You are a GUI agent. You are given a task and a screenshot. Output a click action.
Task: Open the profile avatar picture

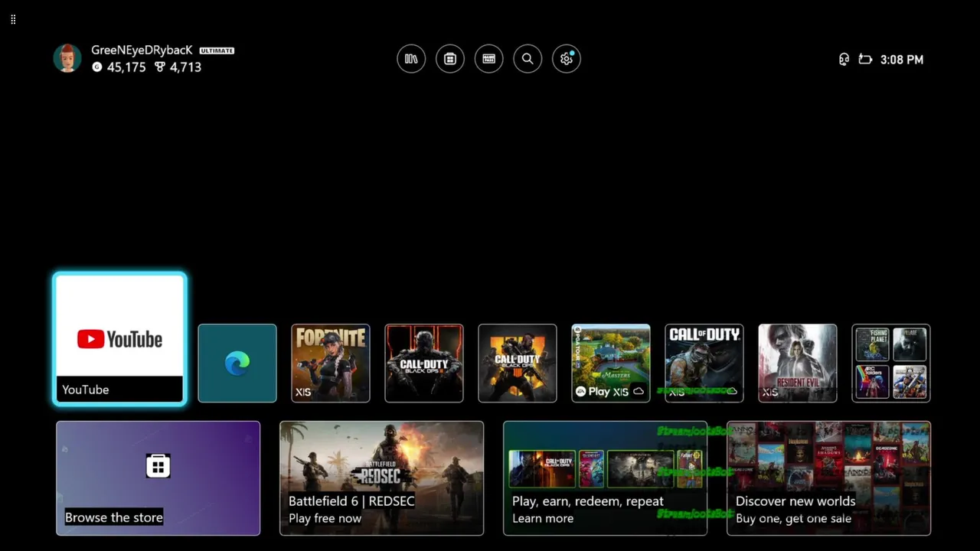[67, 58]
